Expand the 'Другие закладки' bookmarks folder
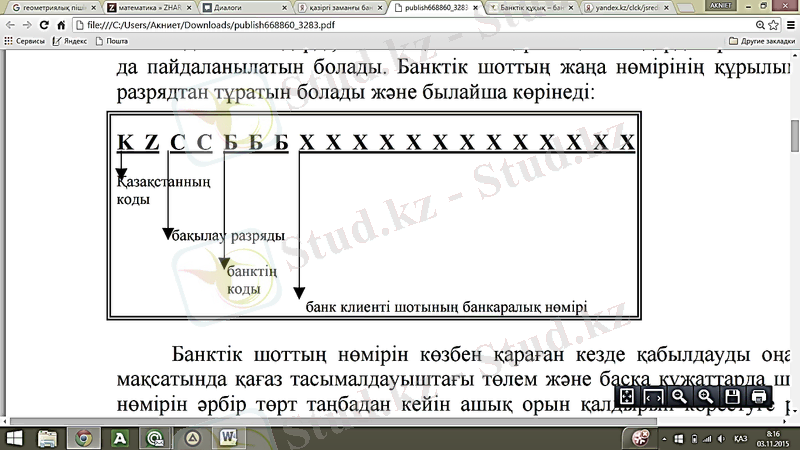The width and height of the screenshot is (800, 450). 762,41
